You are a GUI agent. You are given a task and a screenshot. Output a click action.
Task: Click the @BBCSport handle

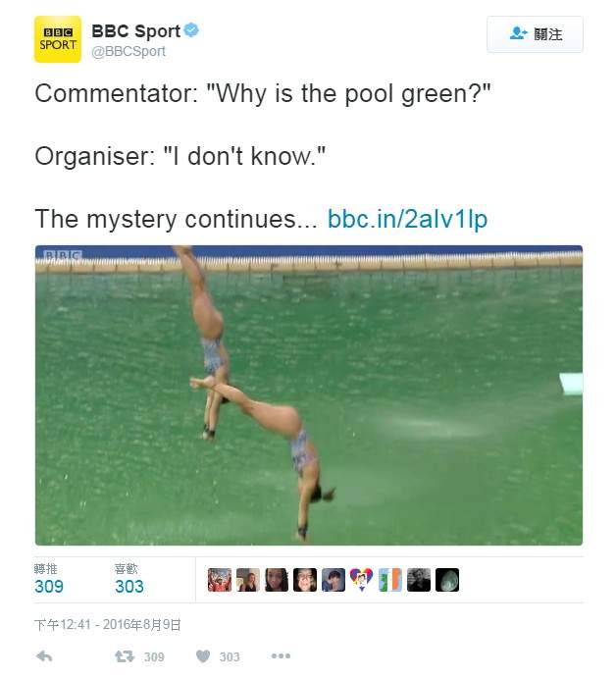click(128, 51)
